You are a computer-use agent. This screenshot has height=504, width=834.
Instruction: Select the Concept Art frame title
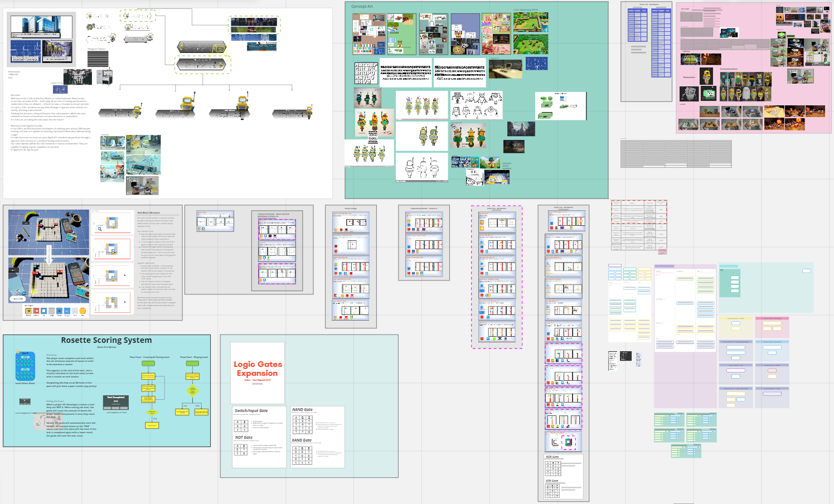pyautogui.click(x=361, y=7)
